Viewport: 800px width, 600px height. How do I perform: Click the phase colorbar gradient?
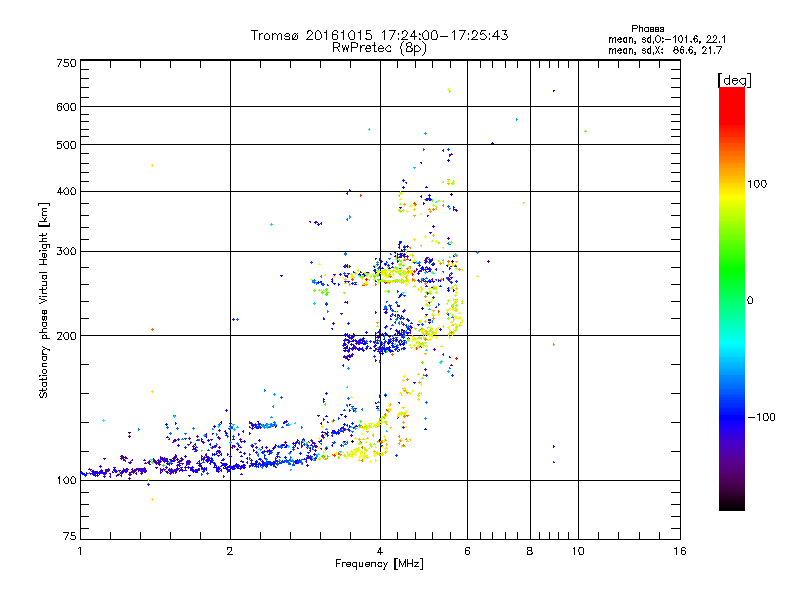coord(732,298)
